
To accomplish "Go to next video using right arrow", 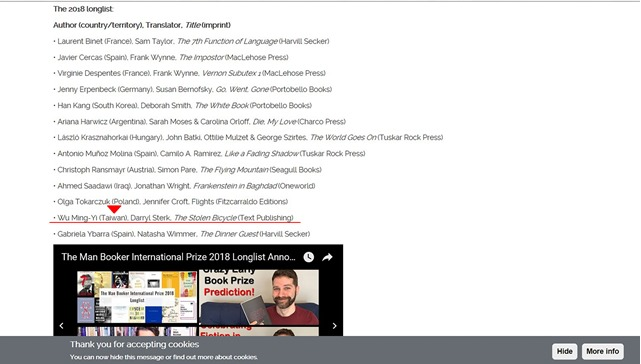I will pyautogui.click(x=334, y=326).
